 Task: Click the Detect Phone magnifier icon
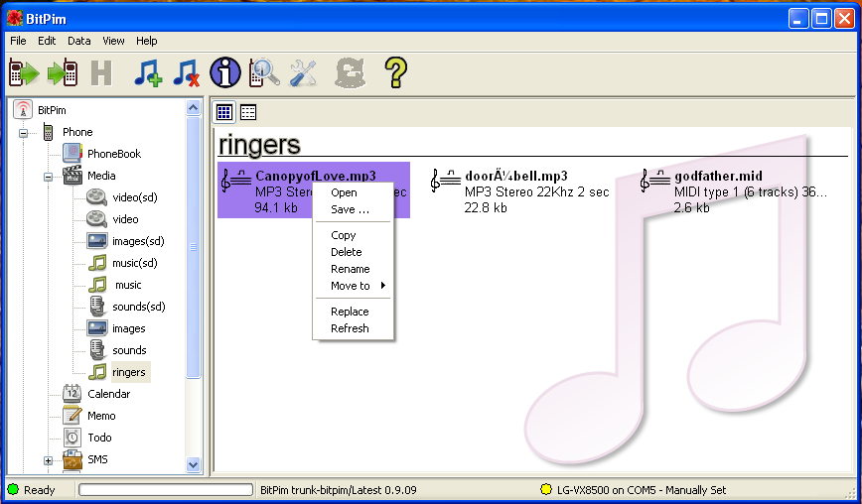[264, 72]
